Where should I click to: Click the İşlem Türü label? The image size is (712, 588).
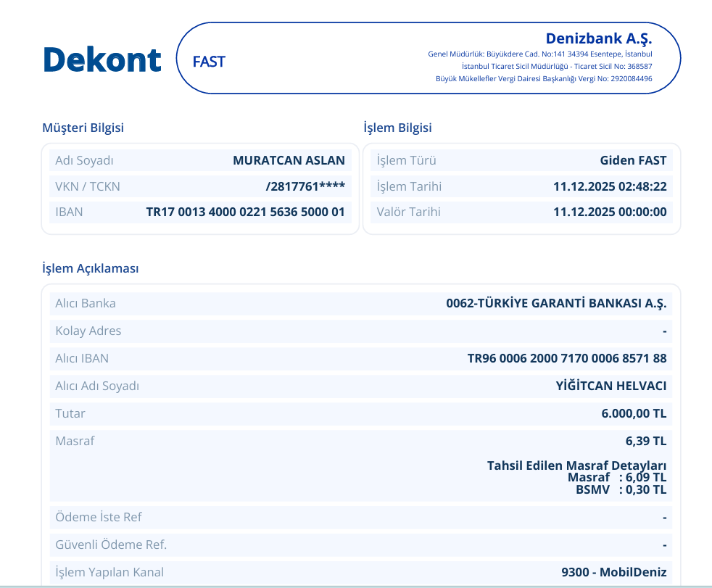click(x=407, y=160)
